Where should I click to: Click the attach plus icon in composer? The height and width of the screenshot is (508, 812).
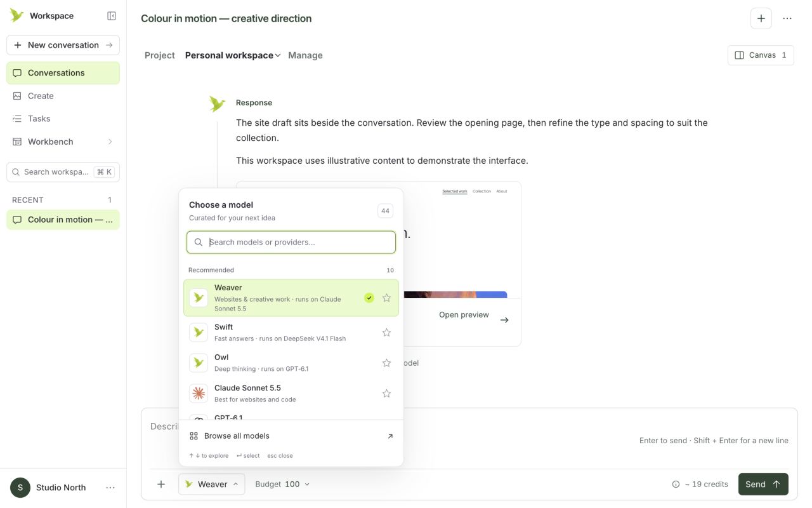pyautogui.click(x=161, y=484)
